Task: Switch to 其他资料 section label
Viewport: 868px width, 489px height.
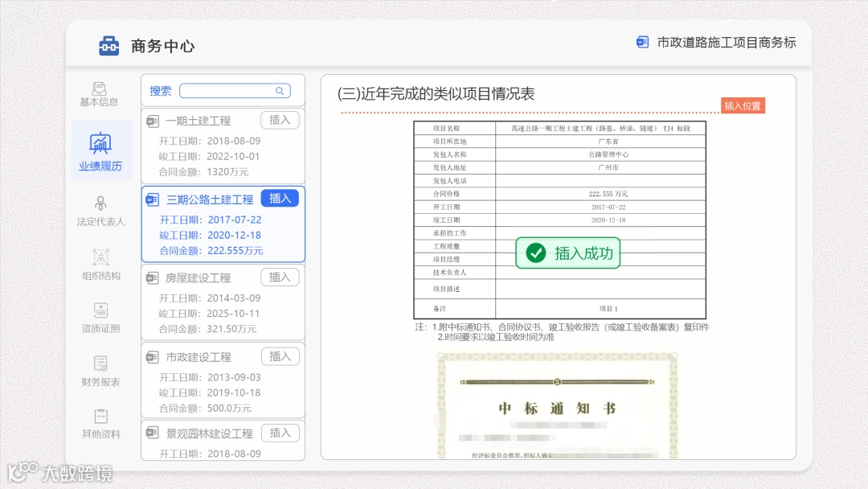Action: 100,434
